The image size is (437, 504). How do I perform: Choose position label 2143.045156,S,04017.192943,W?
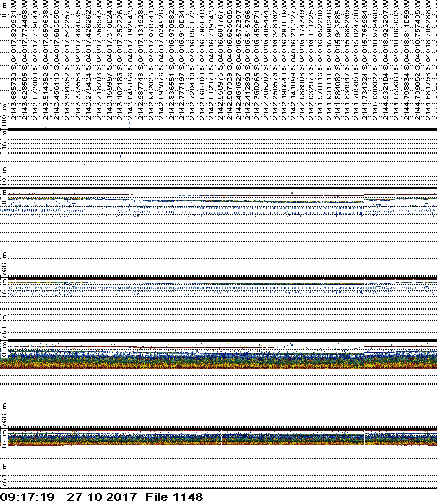pyautogui.click(x=130, y=60)
